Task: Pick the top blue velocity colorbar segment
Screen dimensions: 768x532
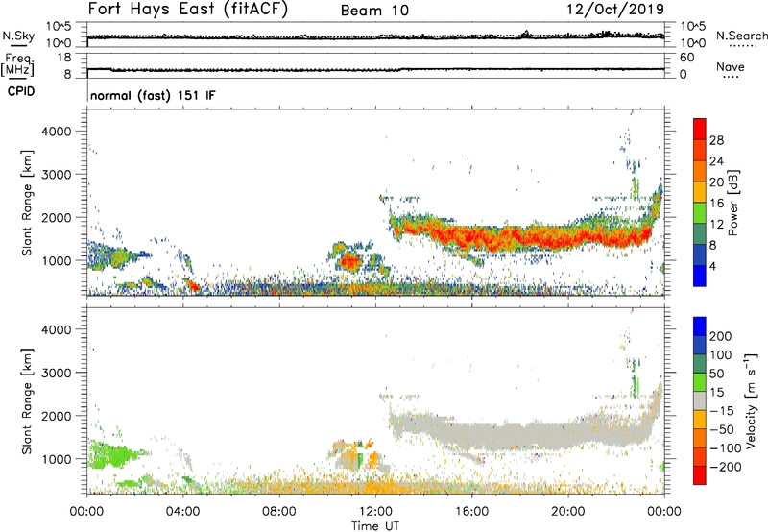Action: pos(700,326)
